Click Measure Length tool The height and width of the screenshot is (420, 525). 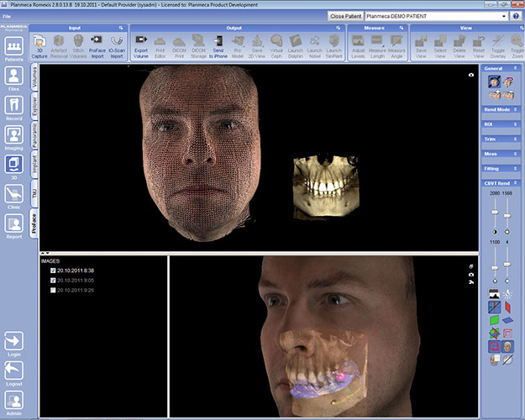pyautogui.click(x=377, y=46)
